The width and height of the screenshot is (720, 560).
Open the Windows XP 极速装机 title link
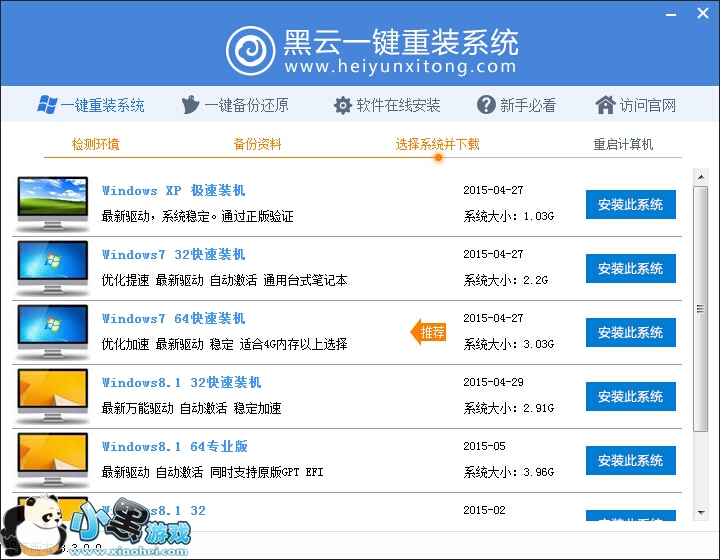tap(173, 190)
